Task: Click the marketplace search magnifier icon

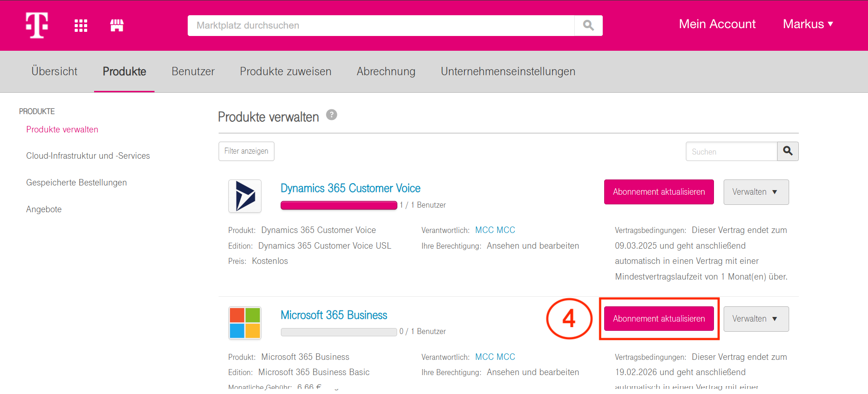Action: click(x=588, y=25)
